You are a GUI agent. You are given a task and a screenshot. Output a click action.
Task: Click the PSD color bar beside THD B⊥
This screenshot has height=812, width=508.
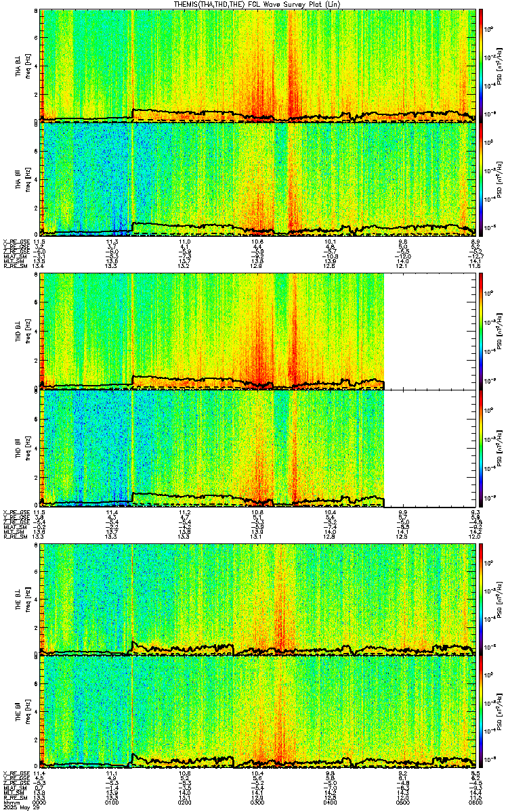[481, 331]
